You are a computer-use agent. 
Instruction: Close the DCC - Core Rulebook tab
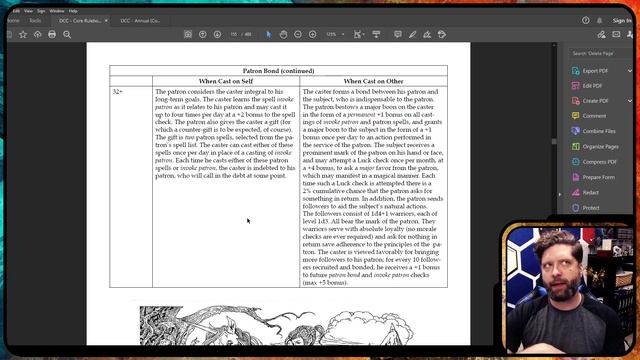[x=106, y=20]
